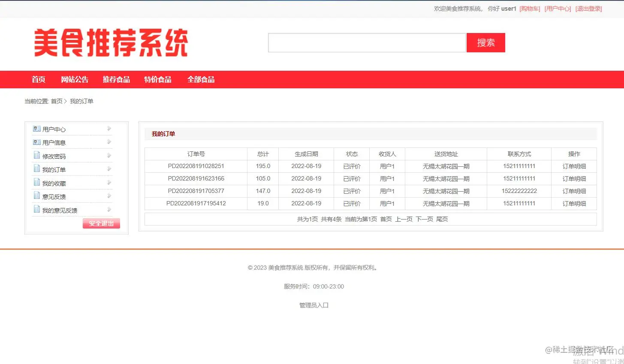Click the phone number 15222222222
Screen dimensions: 624x364
coord(519,191)
